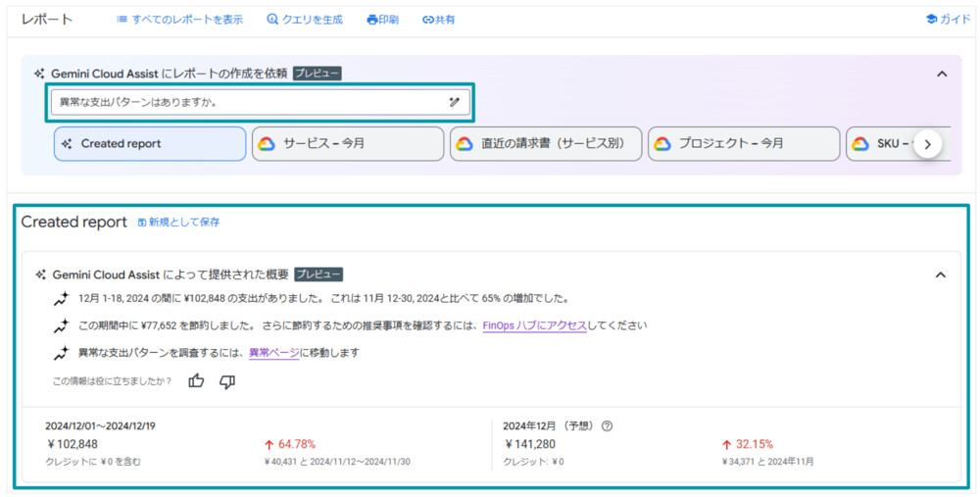Click the help icon next to 2024年12月（予想）
Screen dimensions: 980x497
(x=607, y=426)
